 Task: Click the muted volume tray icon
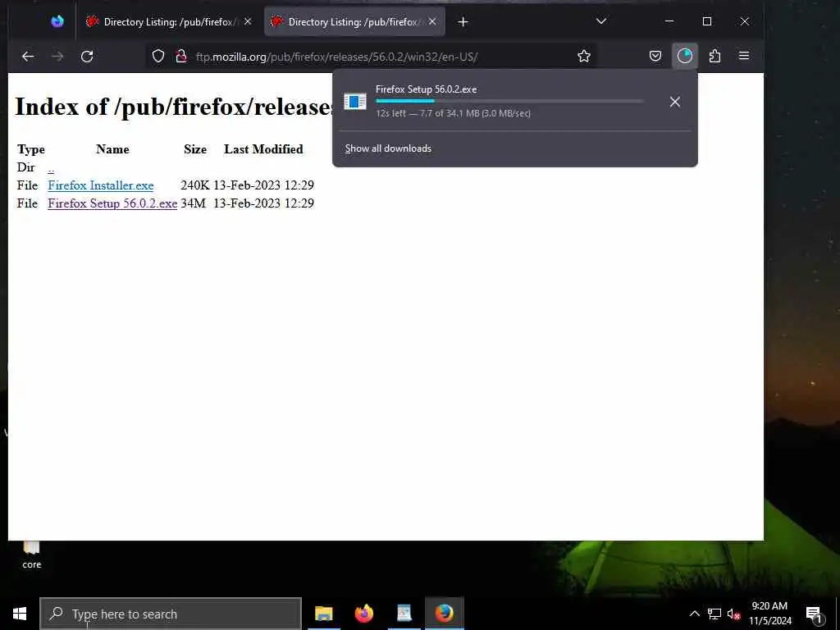pos(733,614)
